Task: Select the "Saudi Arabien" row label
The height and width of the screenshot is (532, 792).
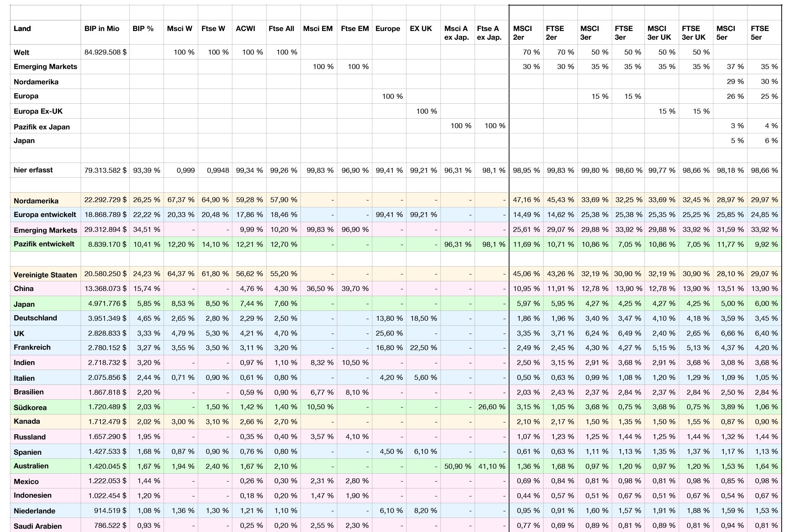Action: click(38, 526)
